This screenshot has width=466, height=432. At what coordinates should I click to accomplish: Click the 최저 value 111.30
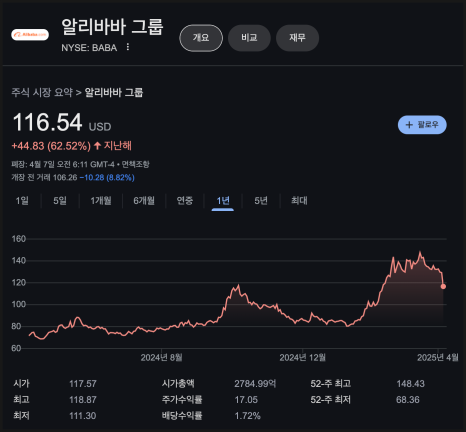[x=83, y=416]
